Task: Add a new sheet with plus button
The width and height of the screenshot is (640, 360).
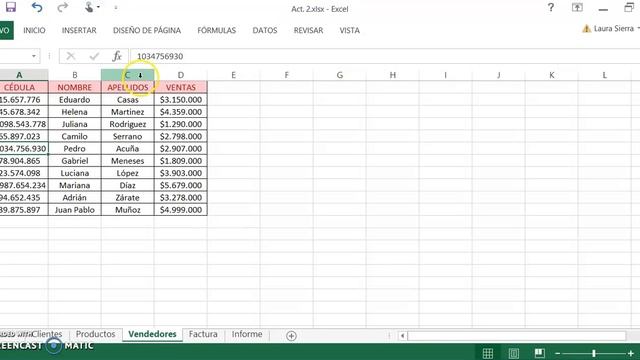Action: (291, 336)
